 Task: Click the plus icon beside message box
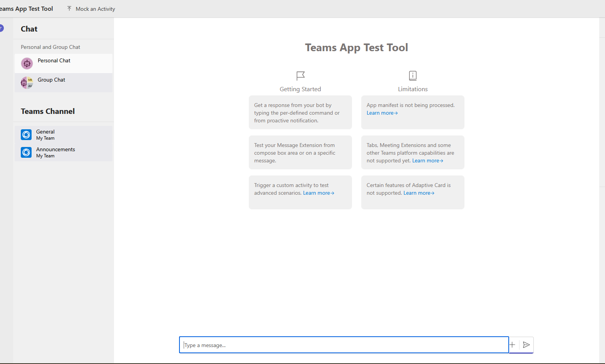pos(512,345)
